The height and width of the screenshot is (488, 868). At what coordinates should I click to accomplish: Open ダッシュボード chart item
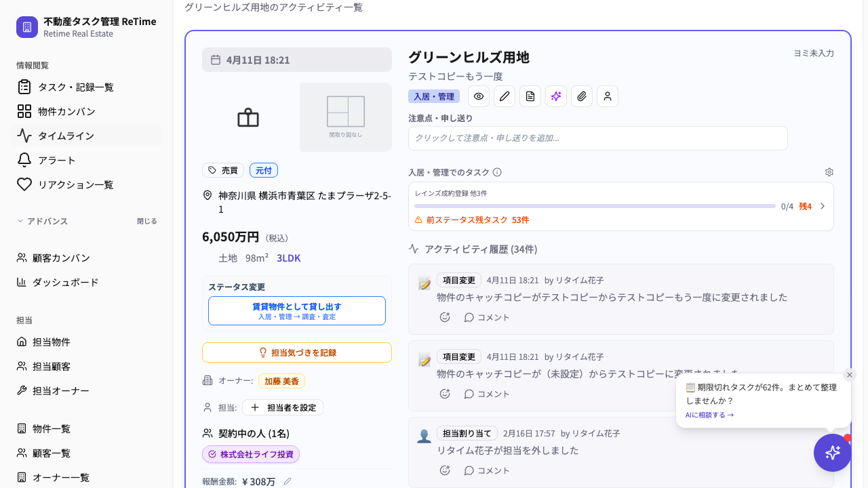coord(87,282)
